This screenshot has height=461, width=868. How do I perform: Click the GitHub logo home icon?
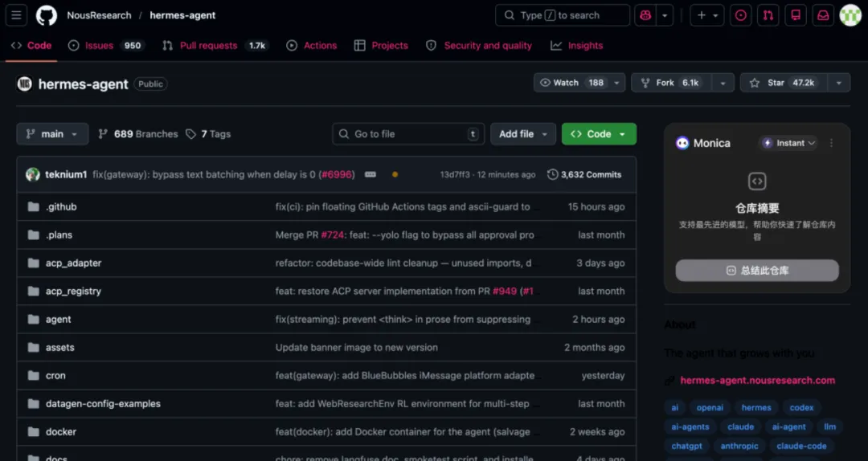coord(47,15)
